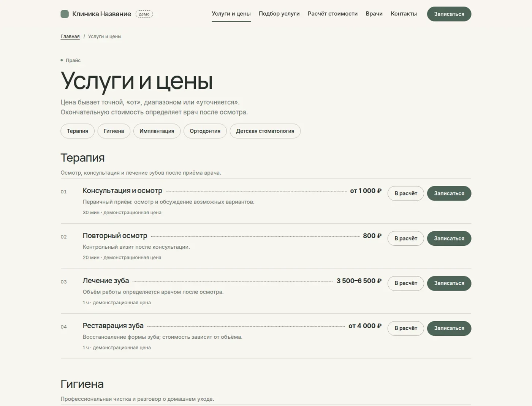Select the Детская стоматология category chip

(265, 131)
